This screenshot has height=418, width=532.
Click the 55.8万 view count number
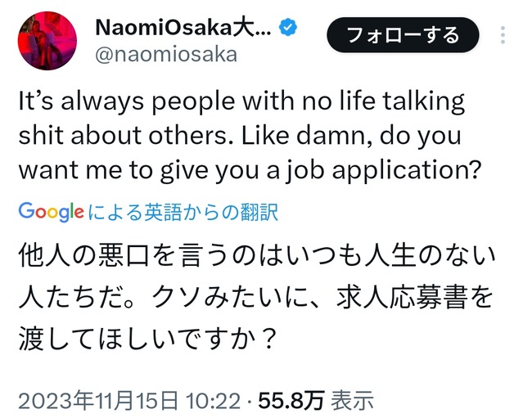point(291,400)
